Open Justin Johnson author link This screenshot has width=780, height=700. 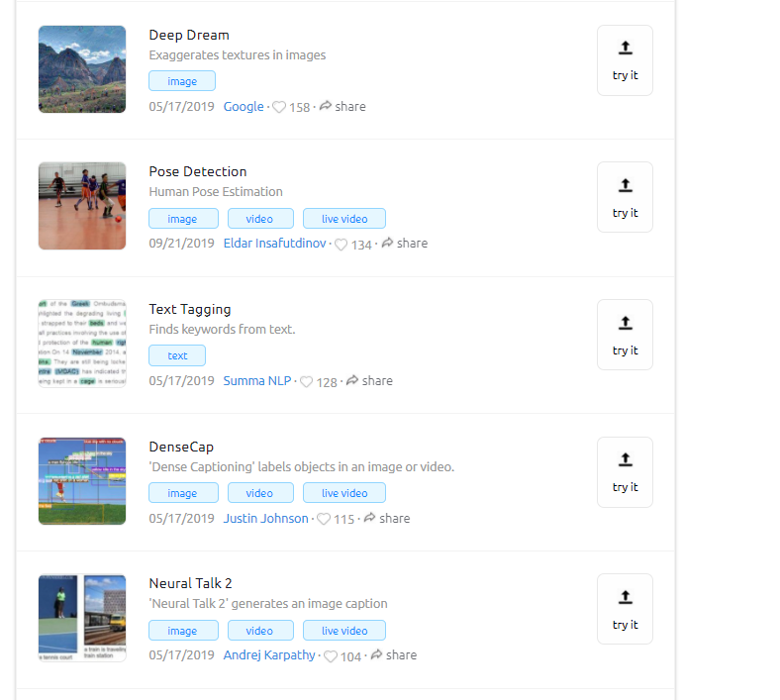(x=265, y=519)
